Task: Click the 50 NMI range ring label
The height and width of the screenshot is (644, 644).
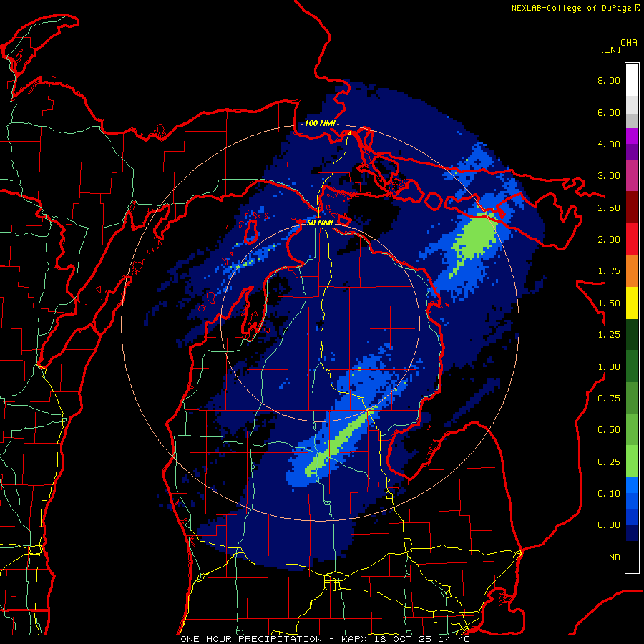Action: 320,223
